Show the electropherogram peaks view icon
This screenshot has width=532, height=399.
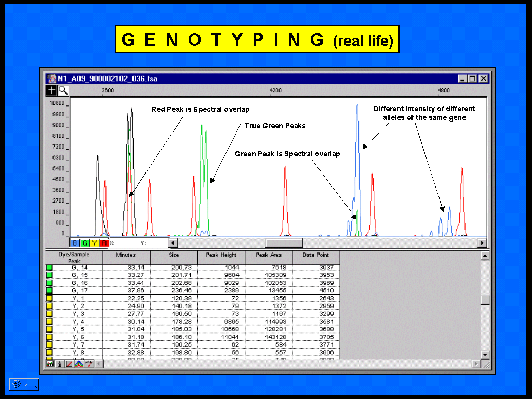[79, 364]
